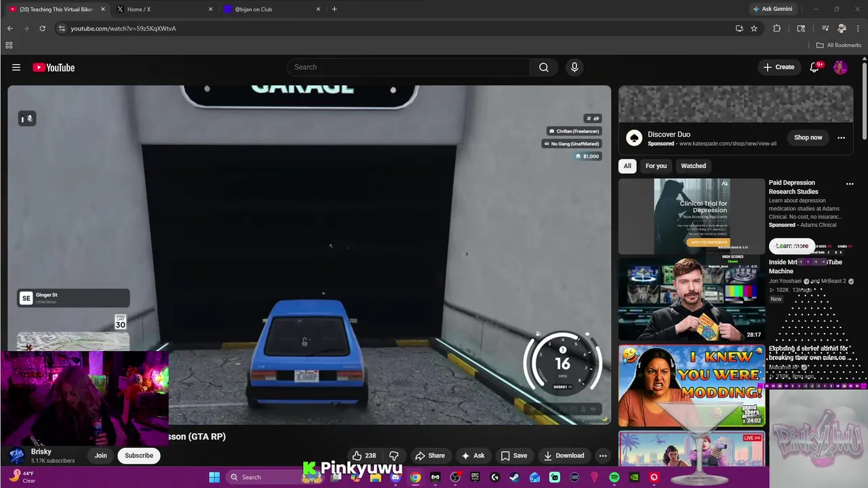
Task: Select the Watched filter chip
Action: click(x=693, y=166)
